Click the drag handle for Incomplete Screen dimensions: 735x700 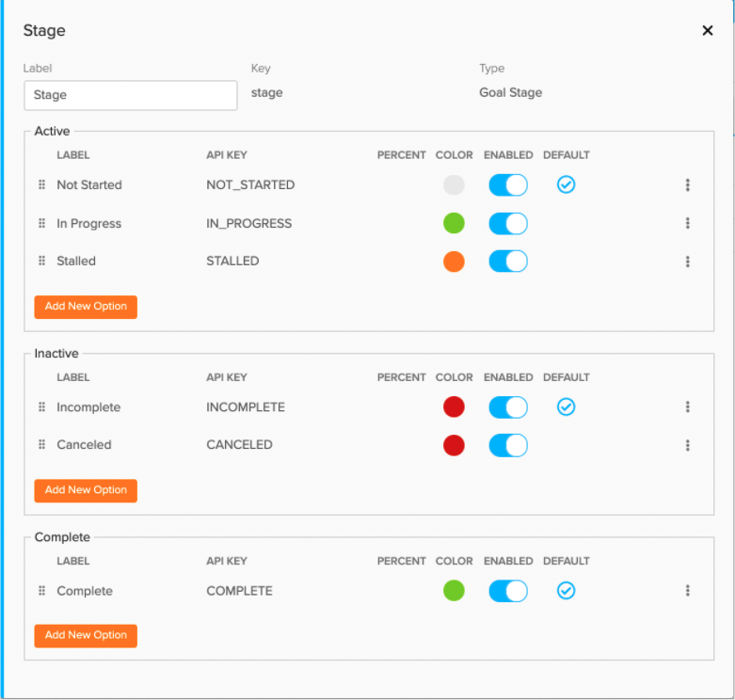click(41, 406)
